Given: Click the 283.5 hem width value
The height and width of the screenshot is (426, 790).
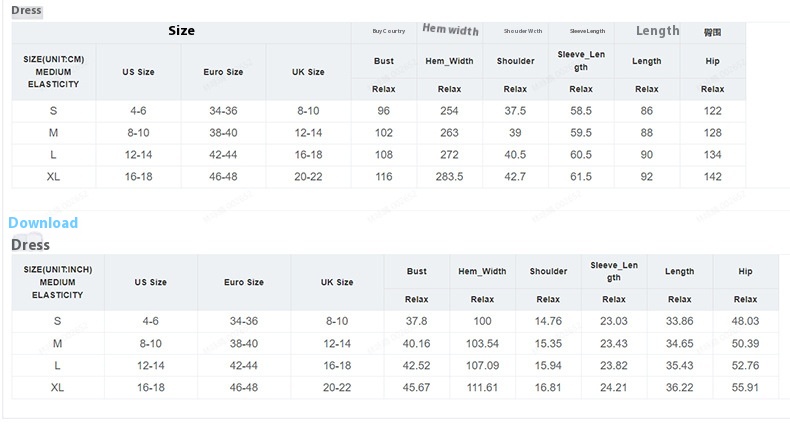Looking at the screenshot, I should tap(450, 176).
